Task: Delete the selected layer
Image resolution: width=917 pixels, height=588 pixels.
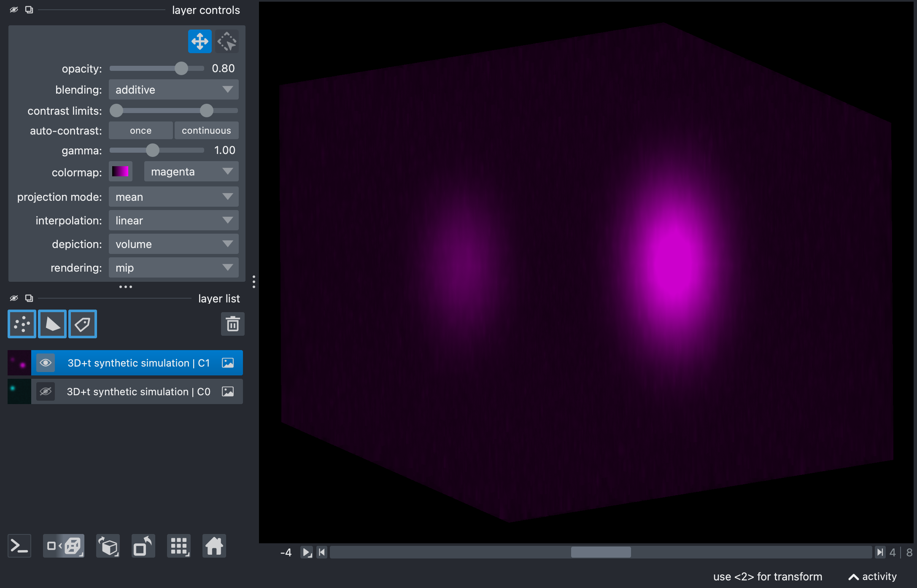Action: tap(233, 324)
